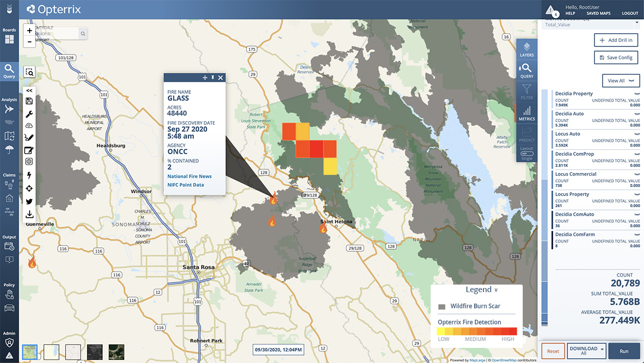Select the dark basemap thumbnail

pos(95,351)
